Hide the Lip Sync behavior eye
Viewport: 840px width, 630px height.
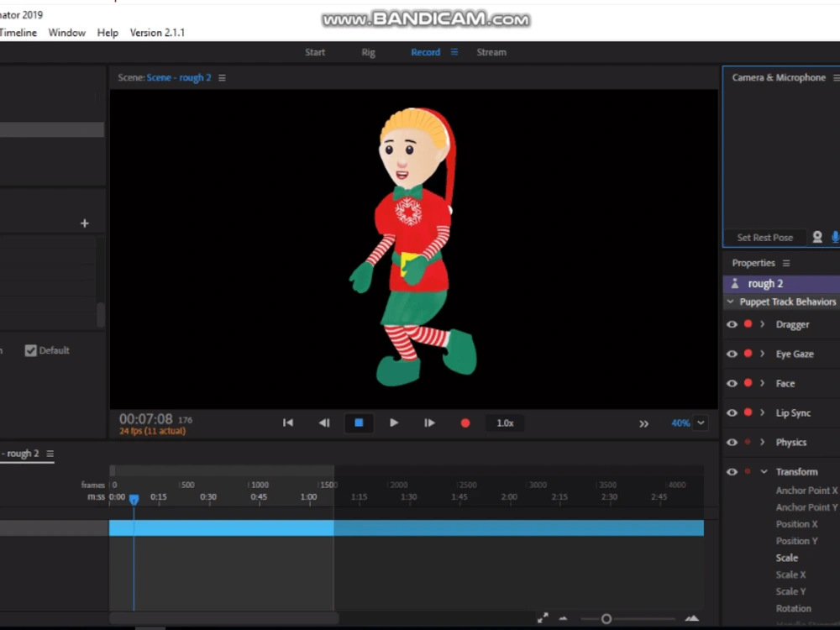[732, 412]
